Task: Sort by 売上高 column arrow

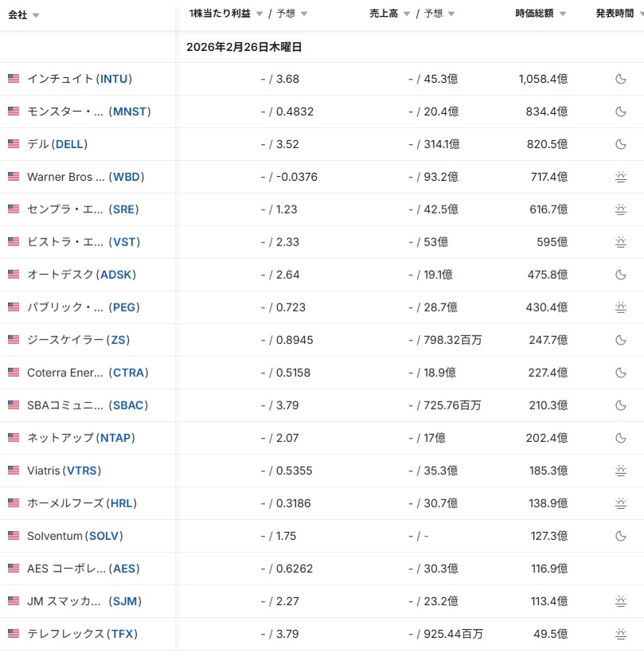Action: pos(408,14)
